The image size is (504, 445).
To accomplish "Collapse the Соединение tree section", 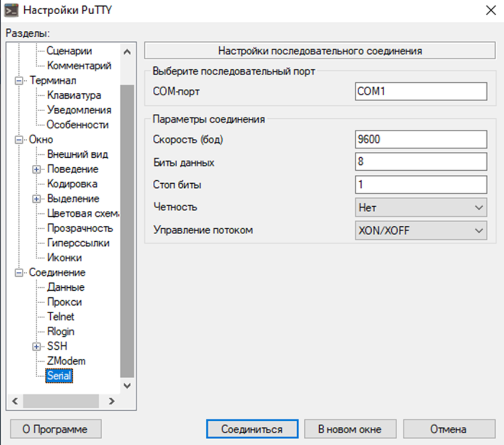I will tap(19, 272).
